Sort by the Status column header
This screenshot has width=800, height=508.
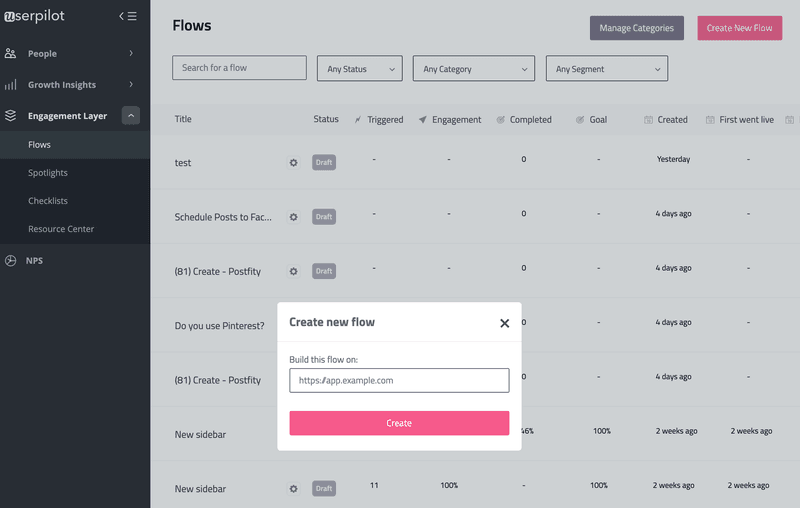point(326,119)
